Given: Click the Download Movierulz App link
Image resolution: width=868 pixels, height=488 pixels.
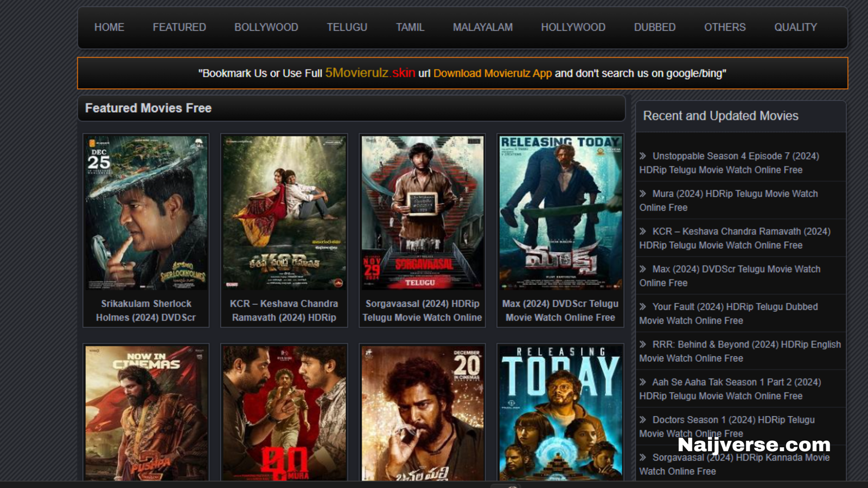Looking at the screenshot, I should (493, 73).
